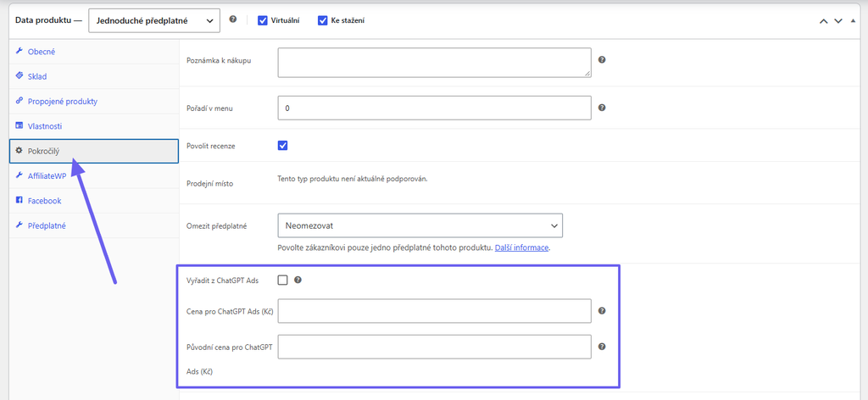The width and height of the screenshot is (868, 400).
Task: Click help icon next to Poznámka k nákupu
Action: [602, 60]
